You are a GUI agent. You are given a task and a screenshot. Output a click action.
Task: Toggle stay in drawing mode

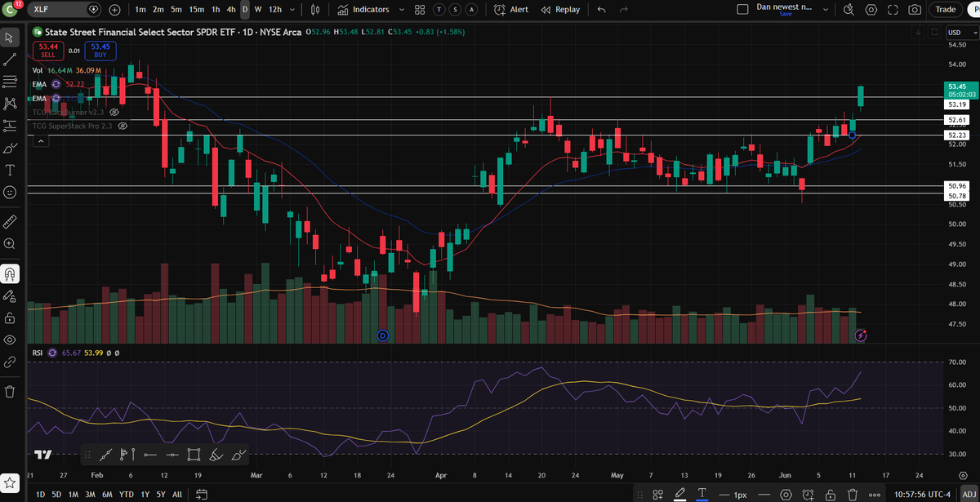(x=10, y=295)
